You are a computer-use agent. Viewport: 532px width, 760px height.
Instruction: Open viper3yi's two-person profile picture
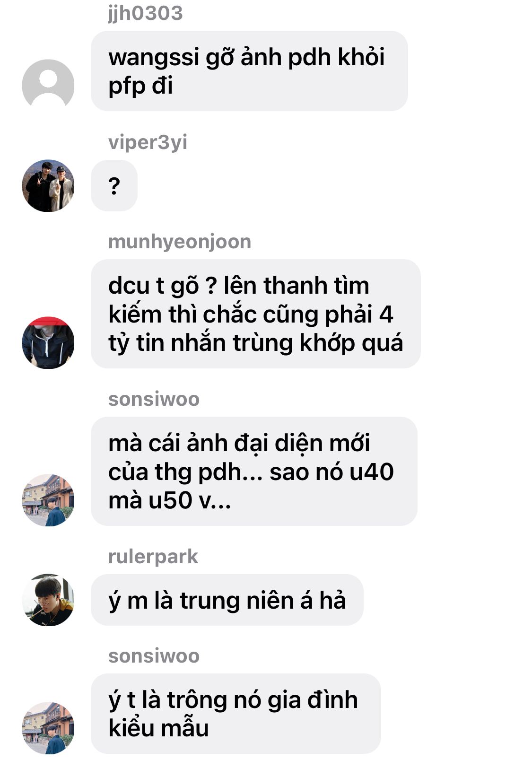coord(48,185)
